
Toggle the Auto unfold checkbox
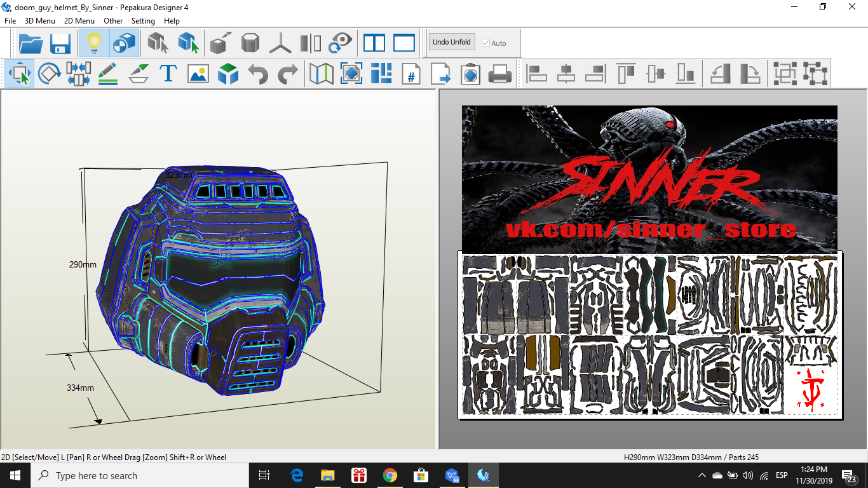point(486,43)
